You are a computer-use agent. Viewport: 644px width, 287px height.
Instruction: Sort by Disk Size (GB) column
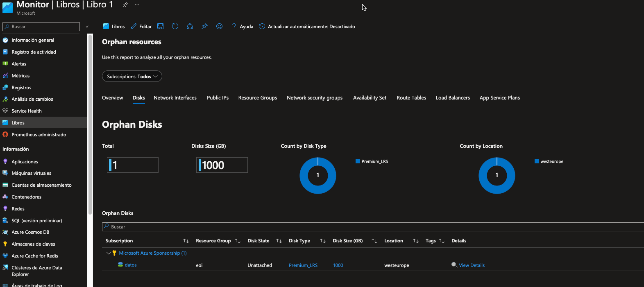point(374,241)
